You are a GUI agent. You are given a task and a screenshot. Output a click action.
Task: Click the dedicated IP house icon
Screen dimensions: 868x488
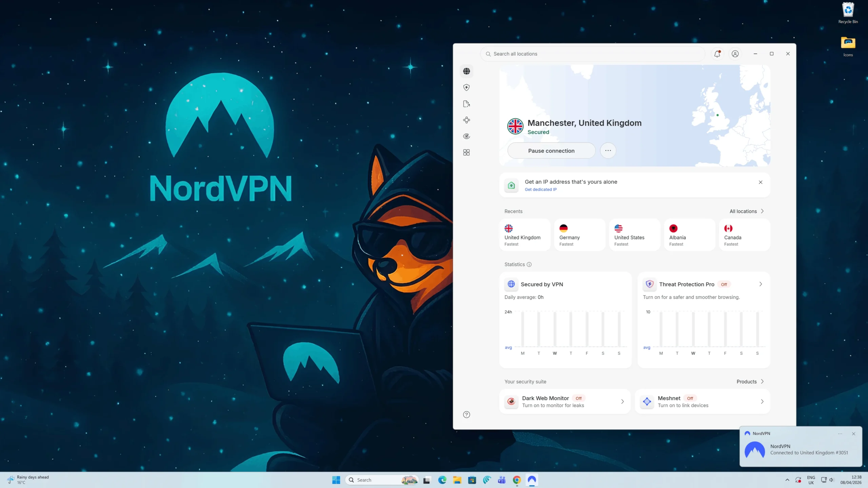point(511,185)
